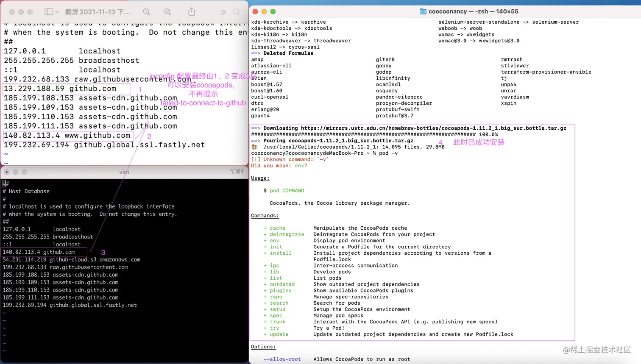Maximize the Terminal window using the green button
Image resolution: width=641 pixels, height=364 pixels.
[273, 11]
